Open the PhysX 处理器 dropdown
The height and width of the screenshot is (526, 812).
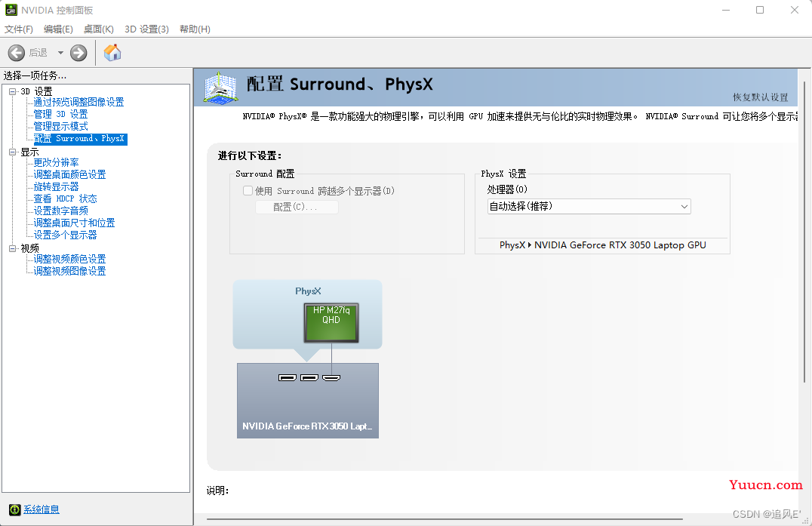[x=589, y=207]
